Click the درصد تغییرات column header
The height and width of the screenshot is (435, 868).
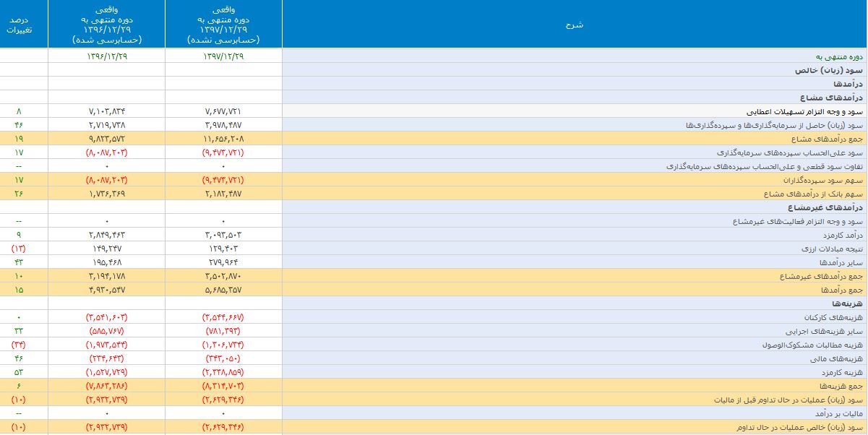point(23,25)
